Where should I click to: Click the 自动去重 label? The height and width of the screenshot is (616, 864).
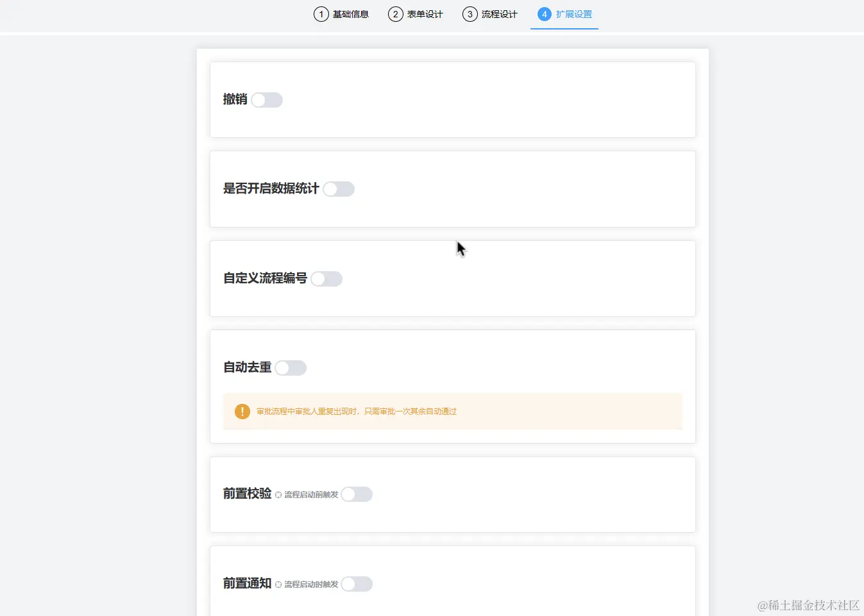click(x=247, y=367)
